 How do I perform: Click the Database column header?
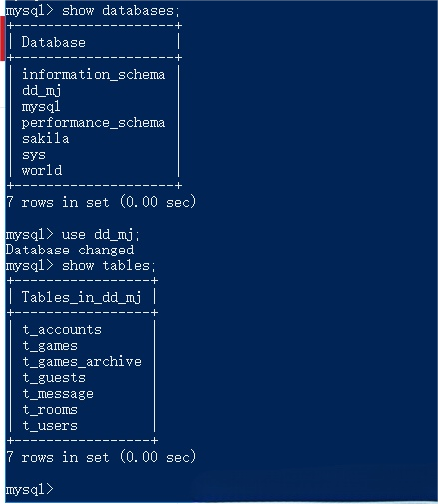[x=53, y=42]
